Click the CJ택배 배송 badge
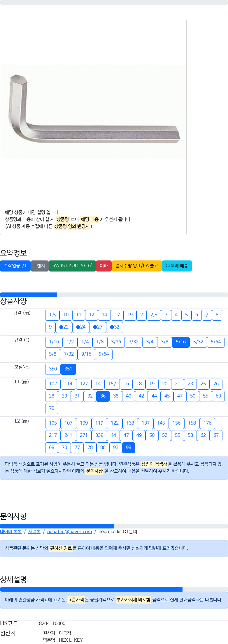Screen dimensions: 228x644 177,266
